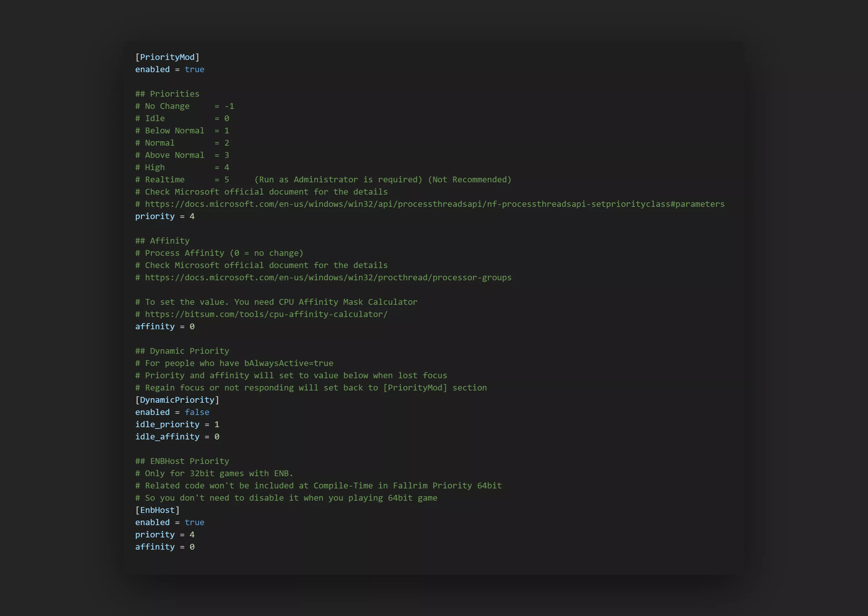Click first 'Check Microsoft official document' comment under Priorities
This screenshot has width=868, height=616.
261,192
